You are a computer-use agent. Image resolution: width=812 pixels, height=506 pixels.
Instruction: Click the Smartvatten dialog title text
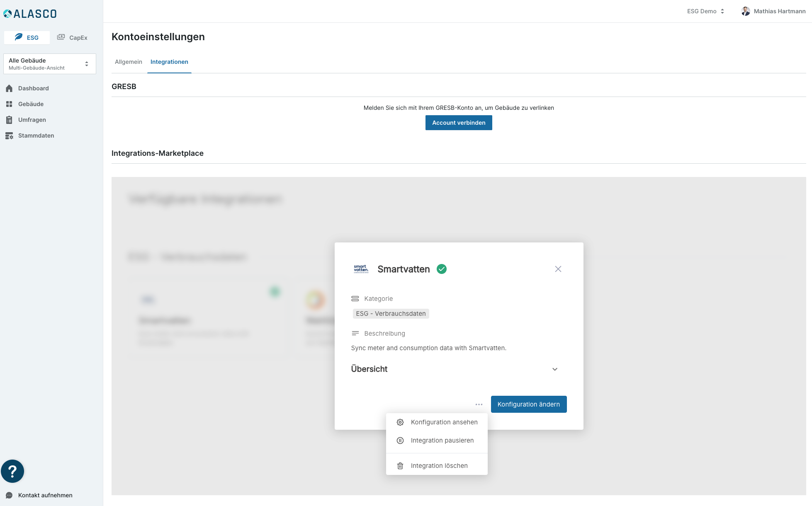404,269
